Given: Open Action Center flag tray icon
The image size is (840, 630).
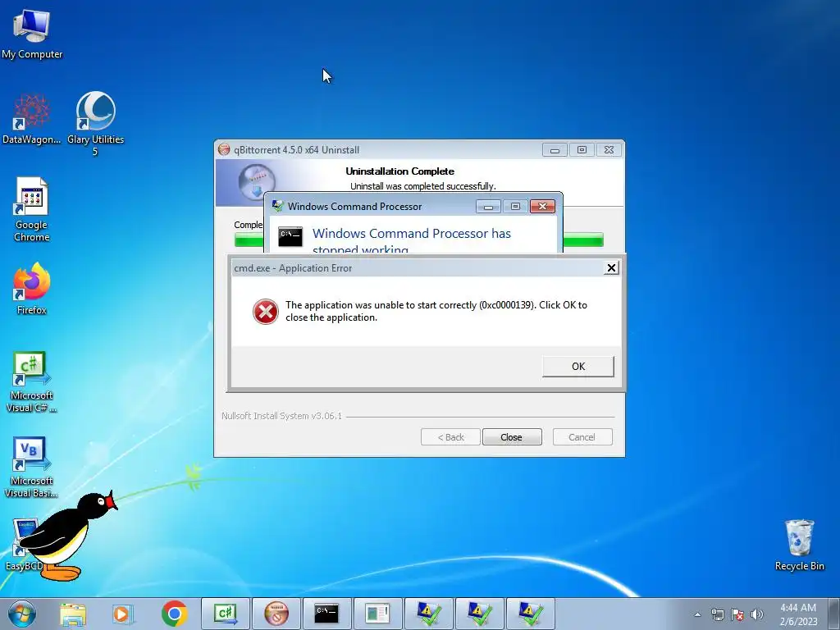Looking at the screenshot, I should point(737,614).
